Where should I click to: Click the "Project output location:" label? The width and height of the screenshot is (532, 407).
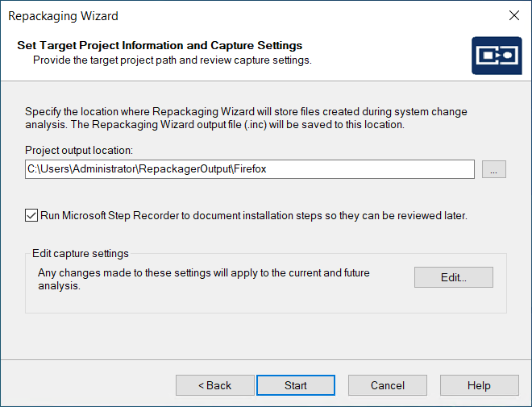[x=78, y=151]
